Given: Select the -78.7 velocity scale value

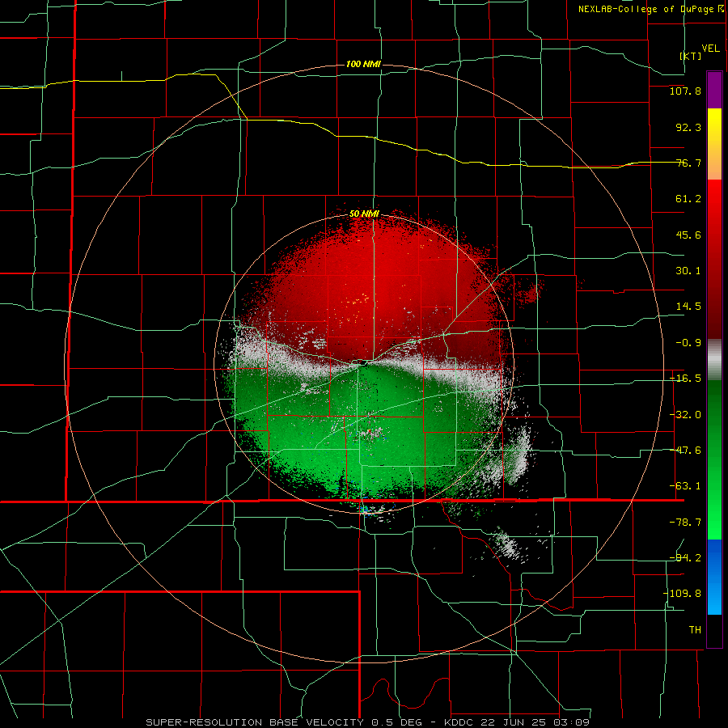Looking at the screenshot, I should (x=685, y=523).
